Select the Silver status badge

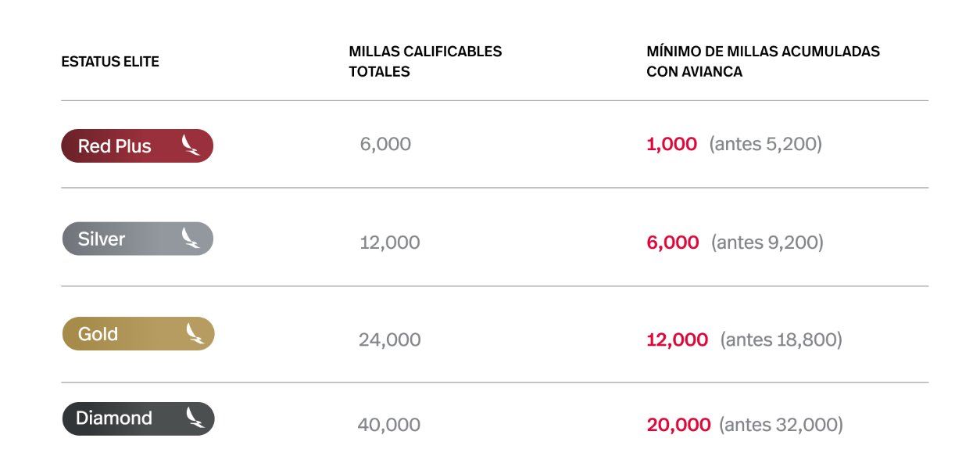138,239
